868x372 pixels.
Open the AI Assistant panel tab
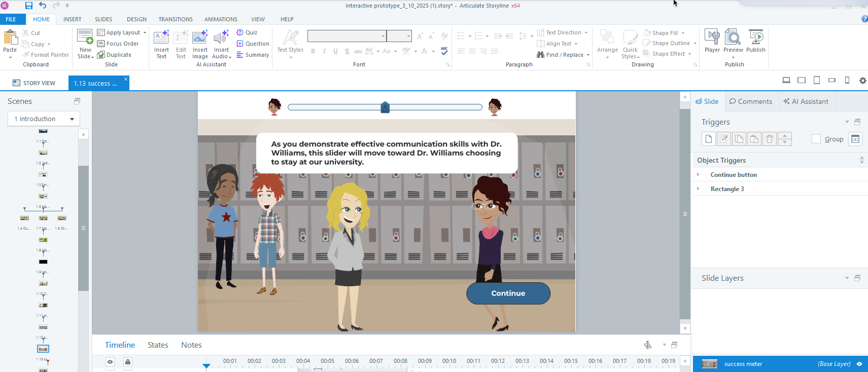click(x=806, y=101)
